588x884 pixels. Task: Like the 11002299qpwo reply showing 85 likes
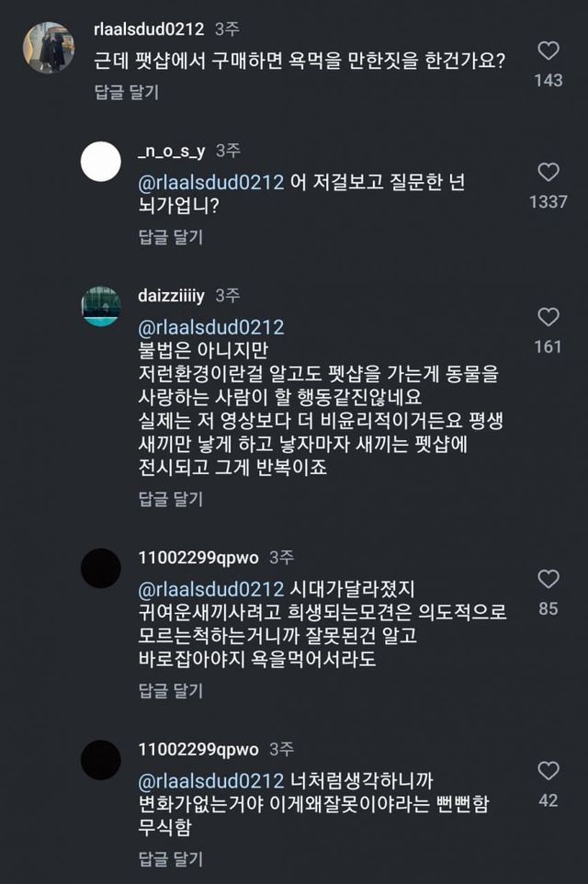(x=548, y=579)
